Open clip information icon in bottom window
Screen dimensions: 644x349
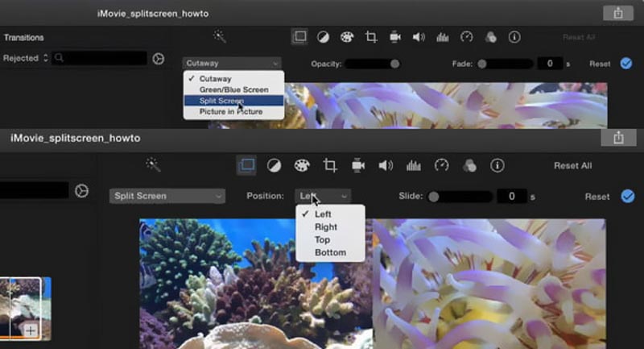497,166
